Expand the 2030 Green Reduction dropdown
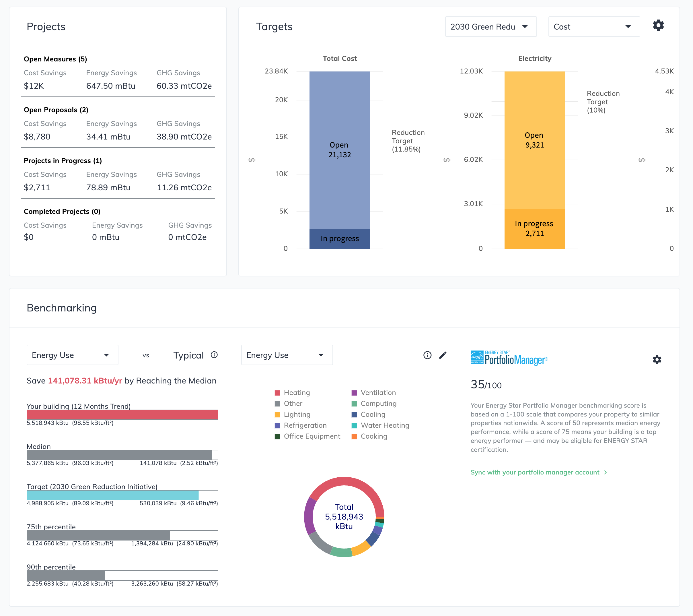 click(490, 27)
